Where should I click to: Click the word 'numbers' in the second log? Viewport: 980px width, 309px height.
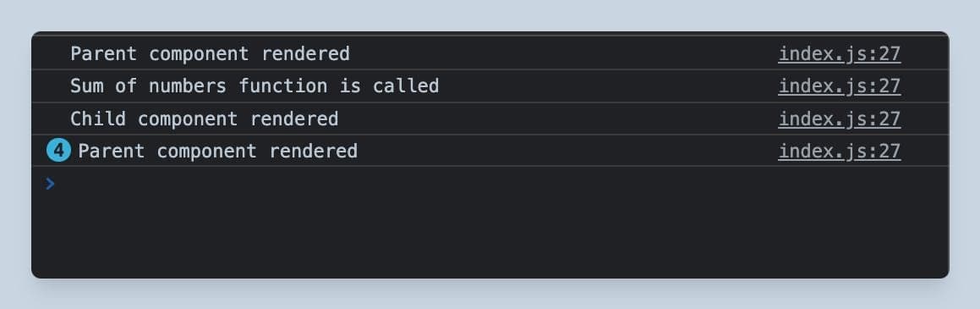click(x=188, y=86)
